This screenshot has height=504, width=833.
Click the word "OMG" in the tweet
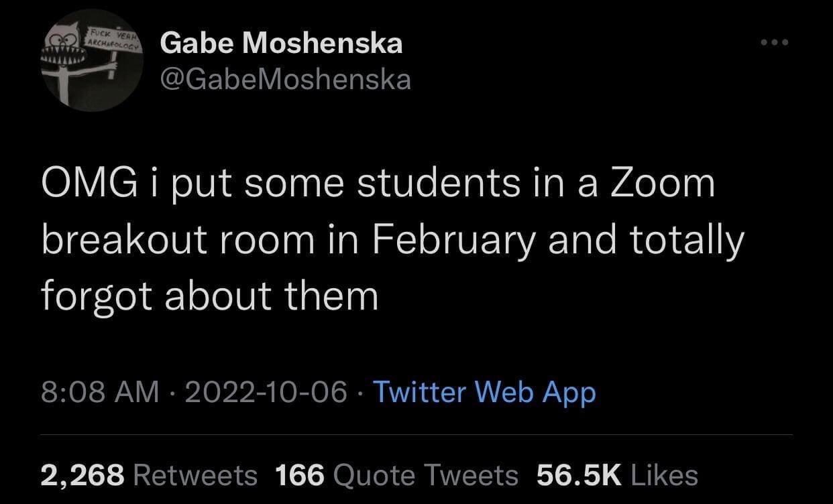tap(82, 184)
